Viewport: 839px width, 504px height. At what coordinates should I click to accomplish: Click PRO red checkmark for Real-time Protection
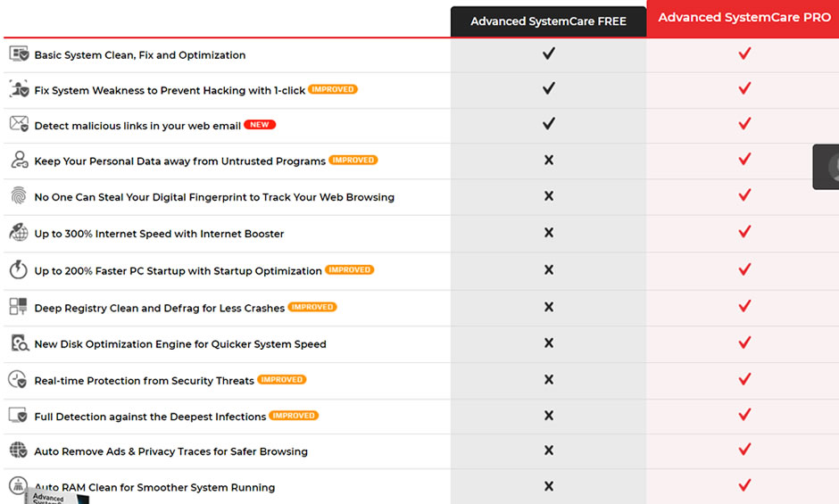click(744, 379)
